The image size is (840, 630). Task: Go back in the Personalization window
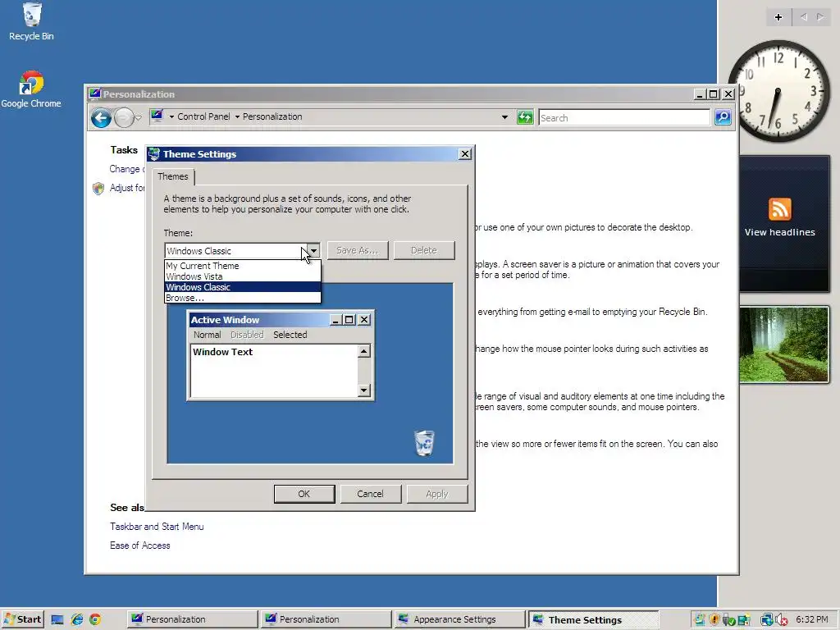coord(101,118)
